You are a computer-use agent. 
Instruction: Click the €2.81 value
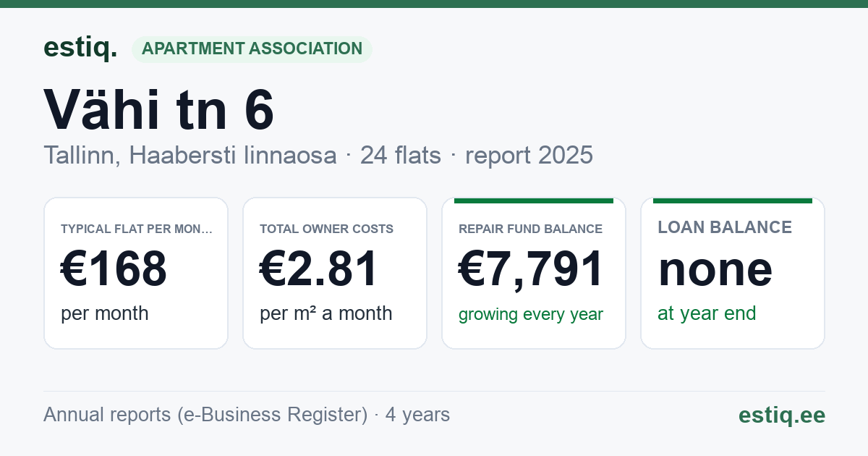[x=319, y=269]
